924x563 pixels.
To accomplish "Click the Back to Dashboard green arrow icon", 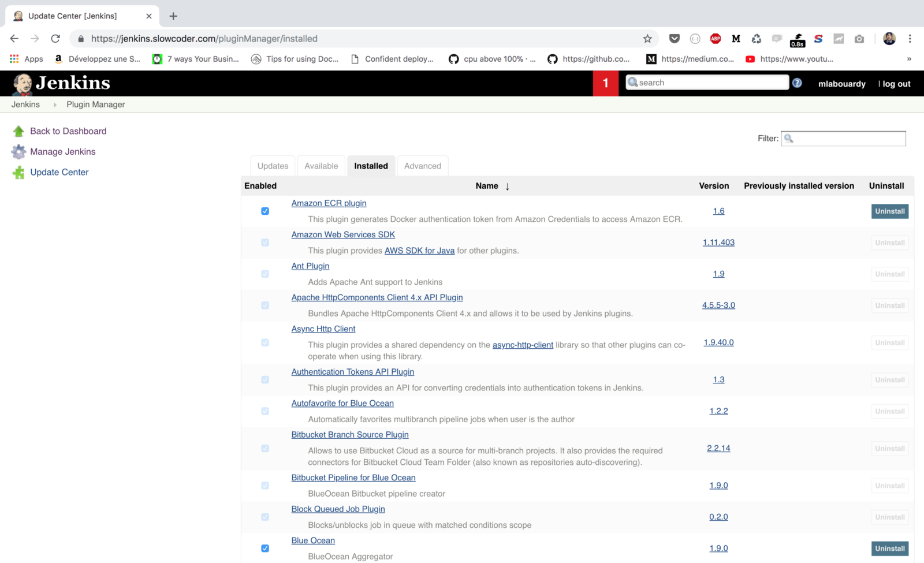I will (18, 131).
